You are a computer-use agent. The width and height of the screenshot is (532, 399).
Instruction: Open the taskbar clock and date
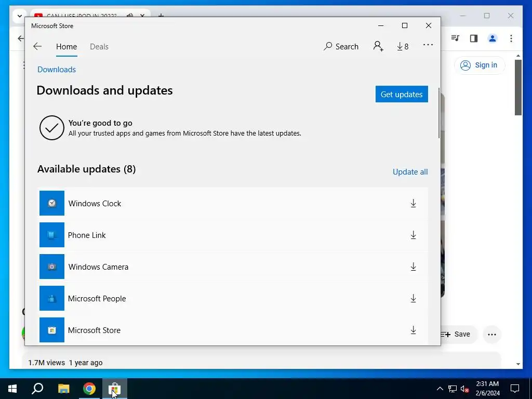(x=487, y=389)
